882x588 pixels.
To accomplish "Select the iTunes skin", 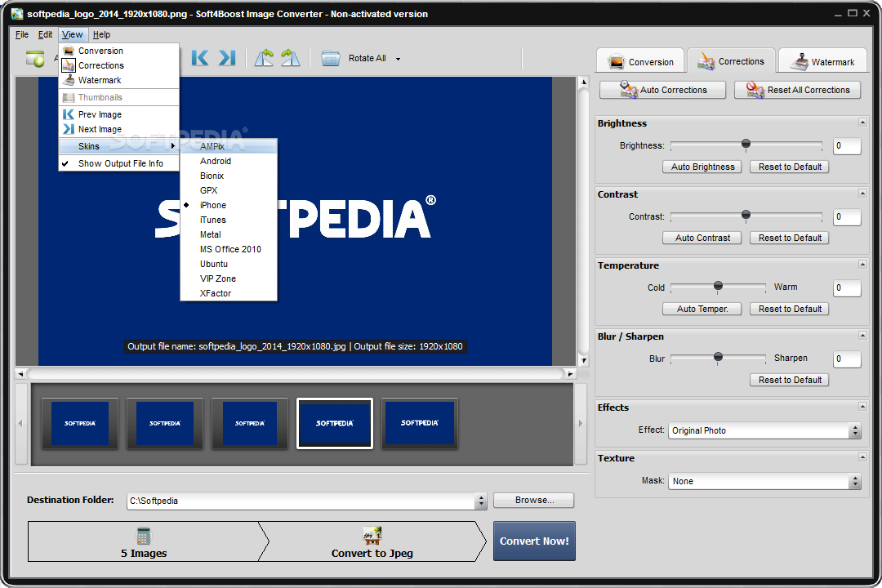I will (229, 220).
